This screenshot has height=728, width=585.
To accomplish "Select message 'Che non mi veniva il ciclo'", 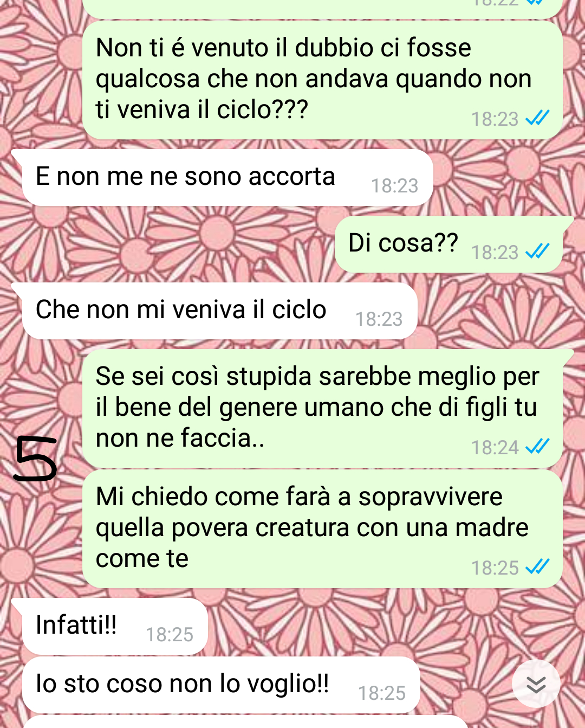I will point(219,311).
